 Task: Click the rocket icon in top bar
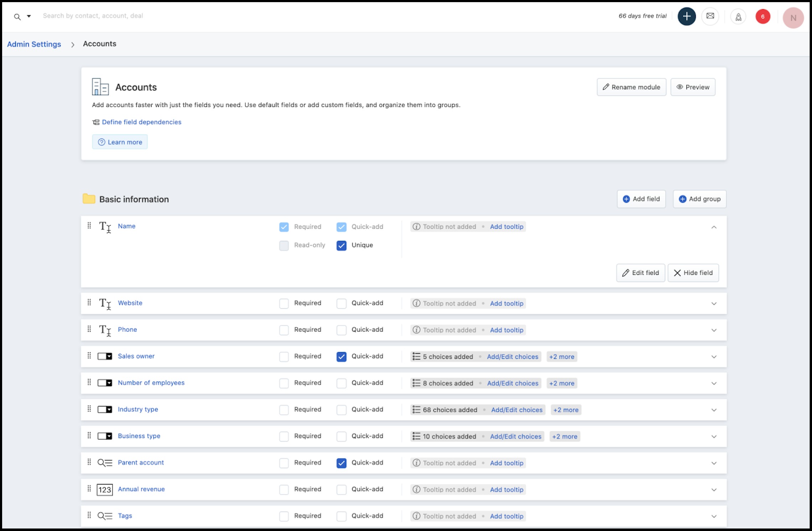pos(738,17)
